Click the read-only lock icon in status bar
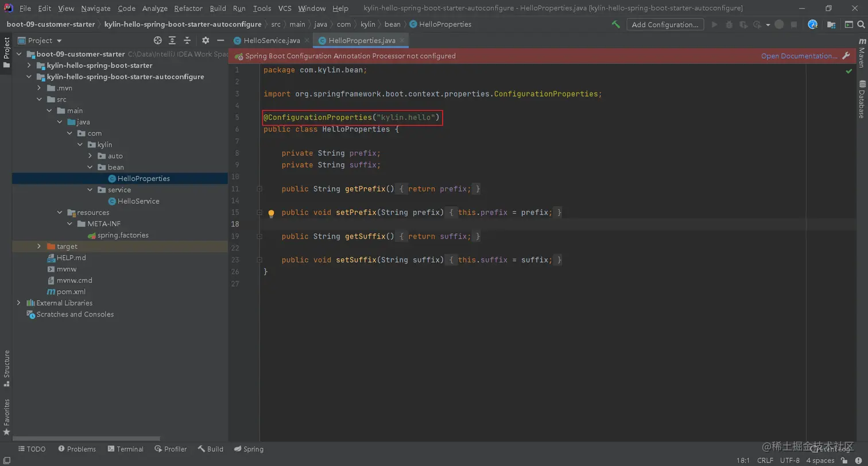This screenshot has height=466, width=868. tap(843, 460)
